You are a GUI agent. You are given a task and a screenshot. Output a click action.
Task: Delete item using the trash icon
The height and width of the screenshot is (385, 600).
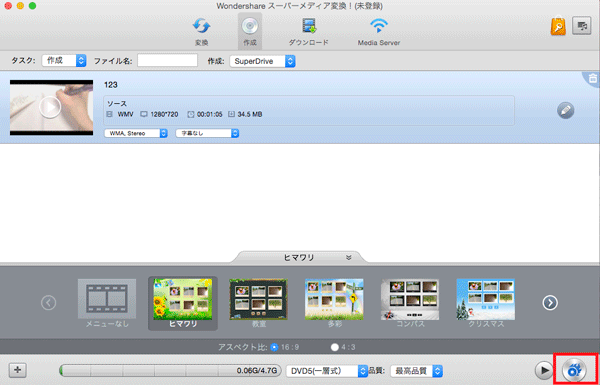pos(593,78)
